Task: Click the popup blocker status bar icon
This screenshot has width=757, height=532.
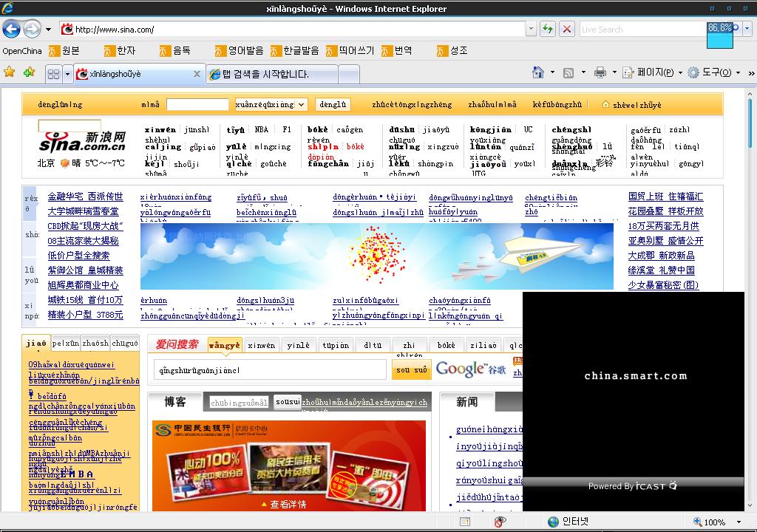Action: tap(500, 522)
